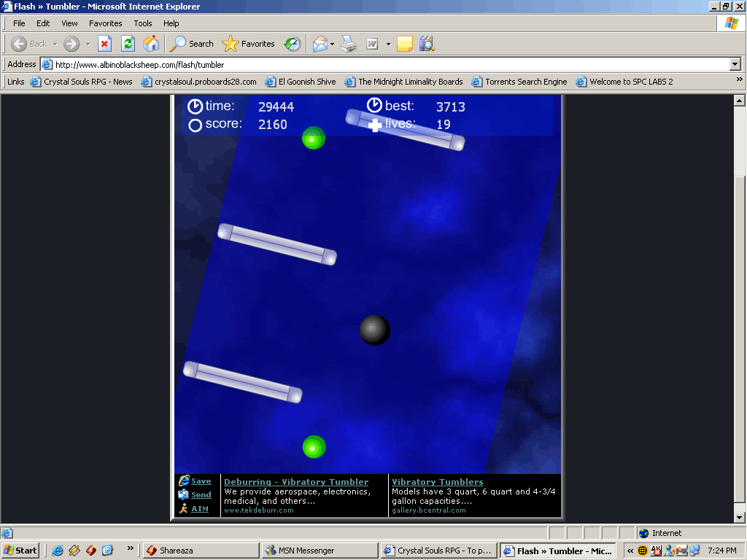Click the Send link below the game
The width and height of the screenshot is (747, 560).
(x=201, y=495)
